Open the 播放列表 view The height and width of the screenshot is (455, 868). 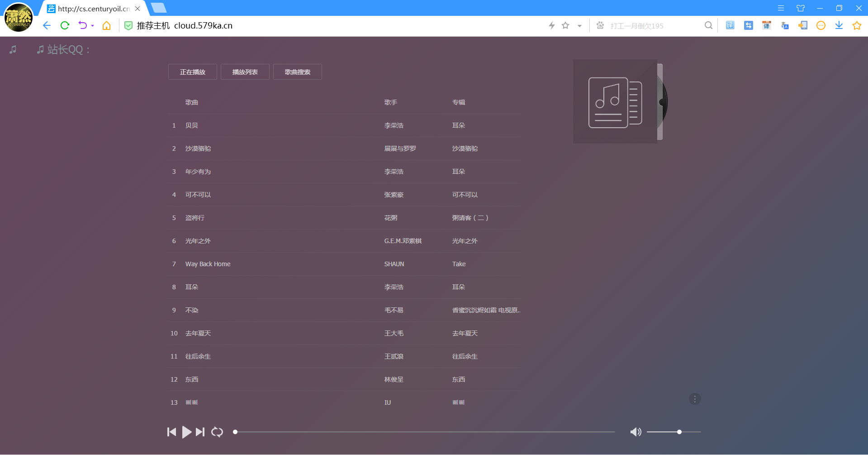pyautogui.click(x=245, y=72)
